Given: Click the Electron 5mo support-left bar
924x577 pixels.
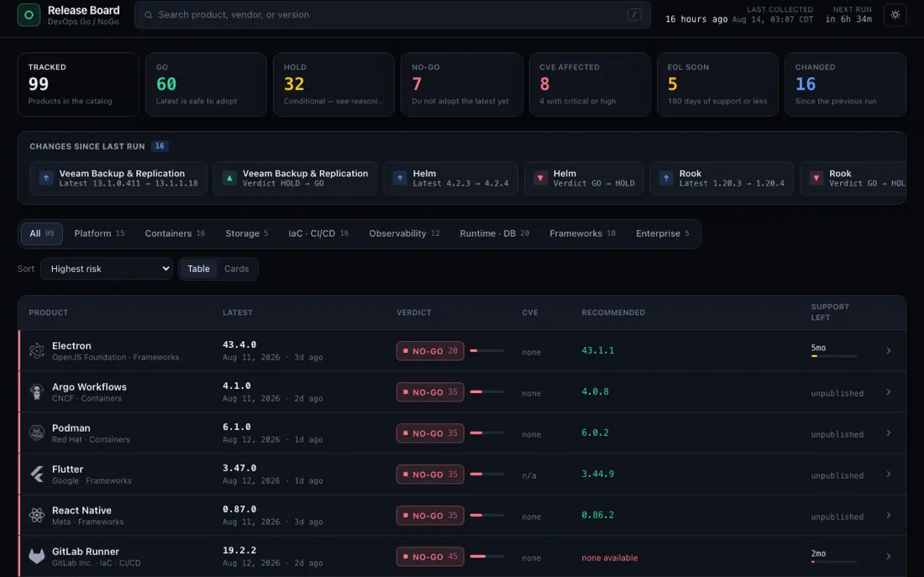Looking at the screenshot, I should [x=834, y=356].
